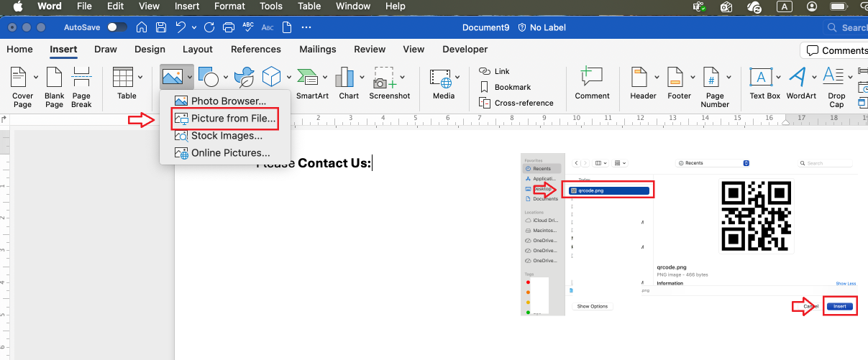
Task: Click the Header icon
Action: coord(639,78)
